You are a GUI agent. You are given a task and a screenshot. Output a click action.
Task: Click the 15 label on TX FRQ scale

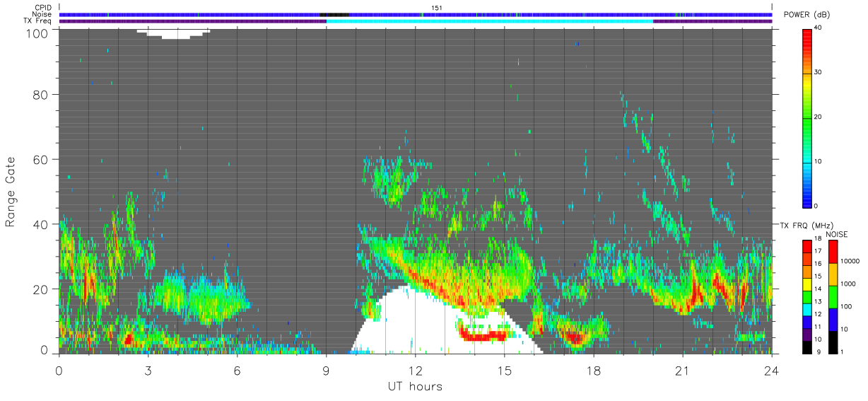pyautogui.click(x=818, y=276)
